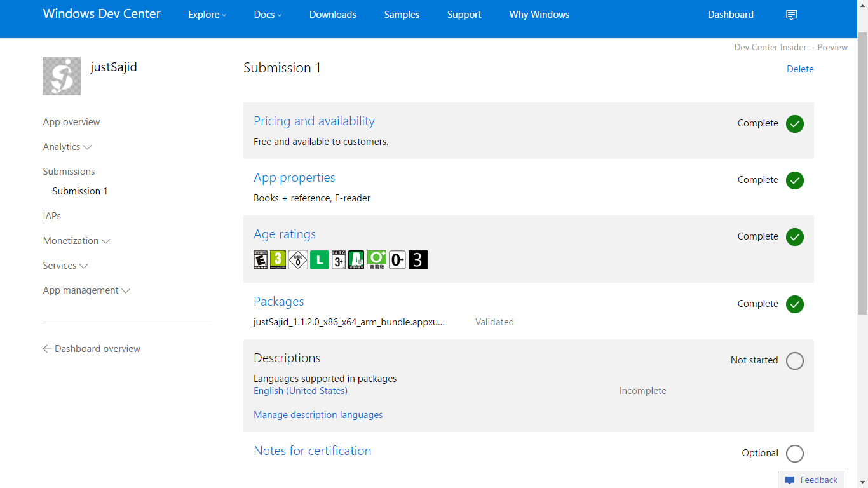Select the IARC 3+ rating icon

coord(339,260)
